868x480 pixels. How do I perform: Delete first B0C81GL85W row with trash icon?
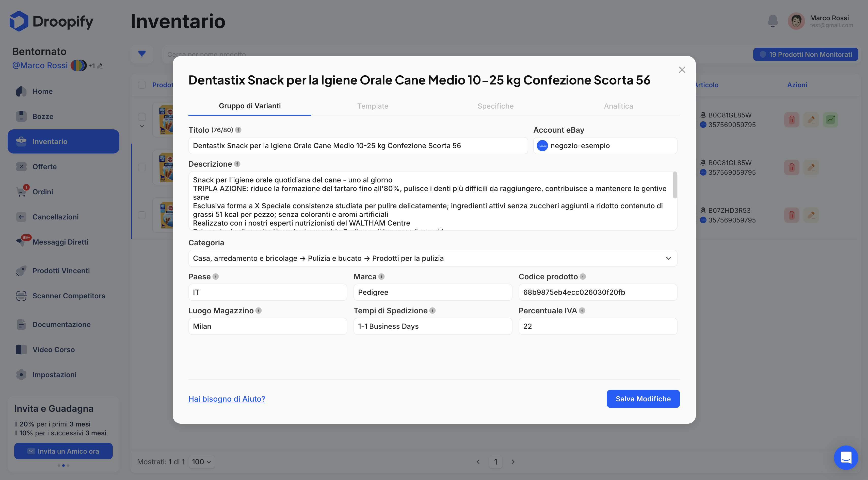coord(792,119)
